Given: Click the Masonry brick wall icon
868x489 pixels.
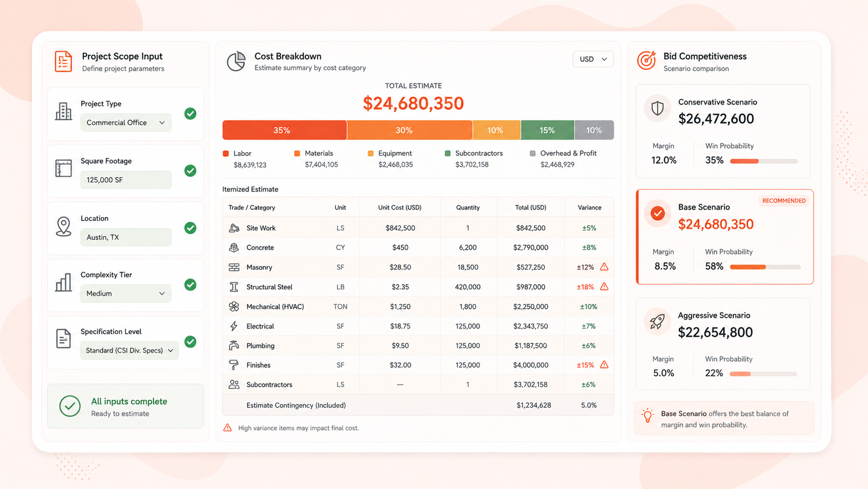Looking at the screenshot, I should (234, 267).
